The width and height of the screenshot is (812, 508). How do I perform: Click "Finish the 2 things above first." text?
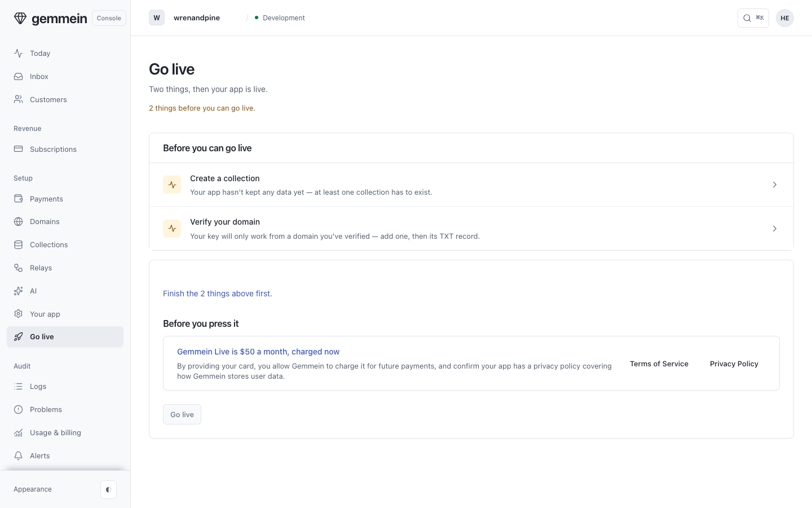[218, 294]
